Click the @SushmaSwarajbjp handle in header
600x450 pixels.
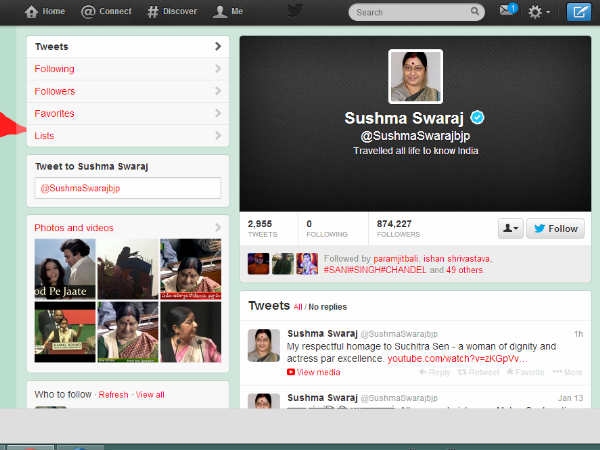415,136
